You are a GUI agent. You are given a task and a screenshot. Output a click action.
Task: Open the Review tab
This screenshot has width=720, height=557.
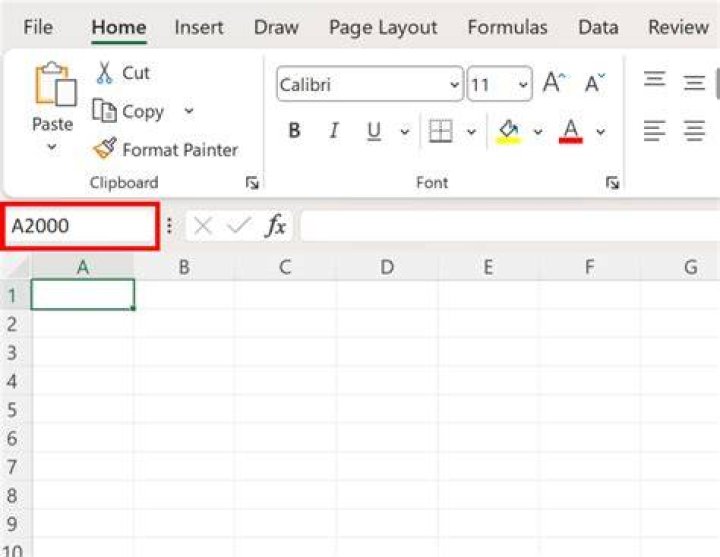pos(678,27)
